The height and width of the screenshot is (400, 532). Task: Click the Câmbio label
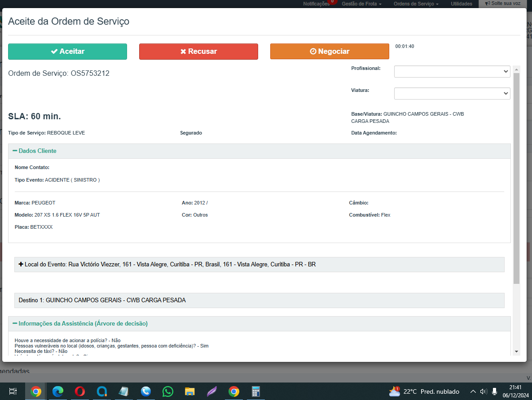(359, 203)
